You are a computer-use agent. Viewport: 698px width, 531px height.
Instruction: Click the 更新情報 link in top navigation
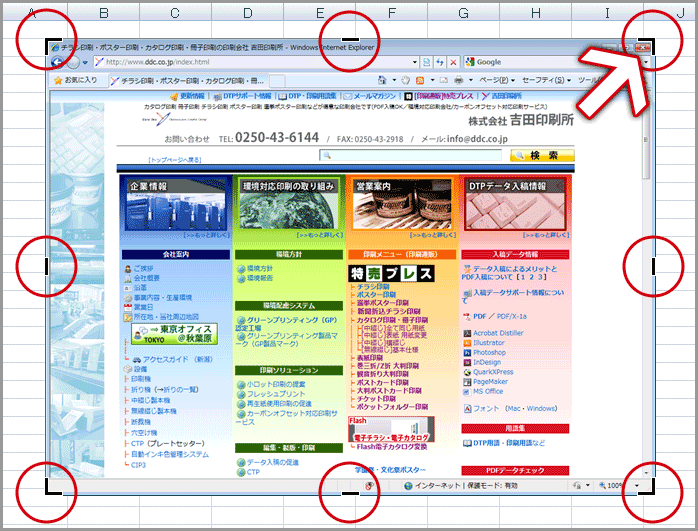pos(187,96)
